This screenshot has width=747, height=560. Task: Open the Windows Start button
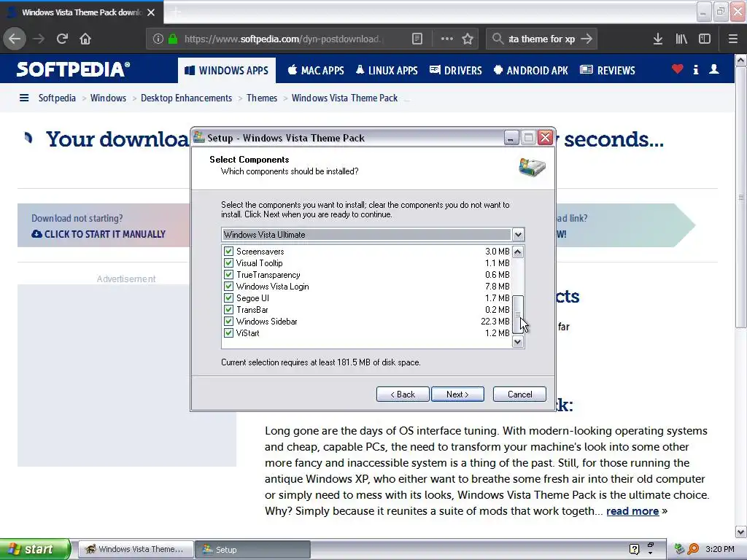coord(35,549)
